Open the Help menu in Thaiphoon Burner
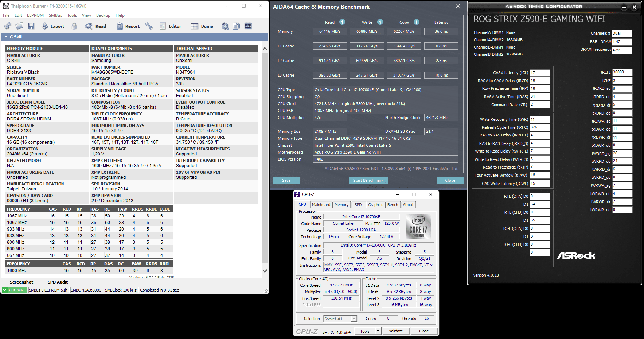The height and width of the screenshot is (339, 644). pyautogui.click(x=120, y=15)
